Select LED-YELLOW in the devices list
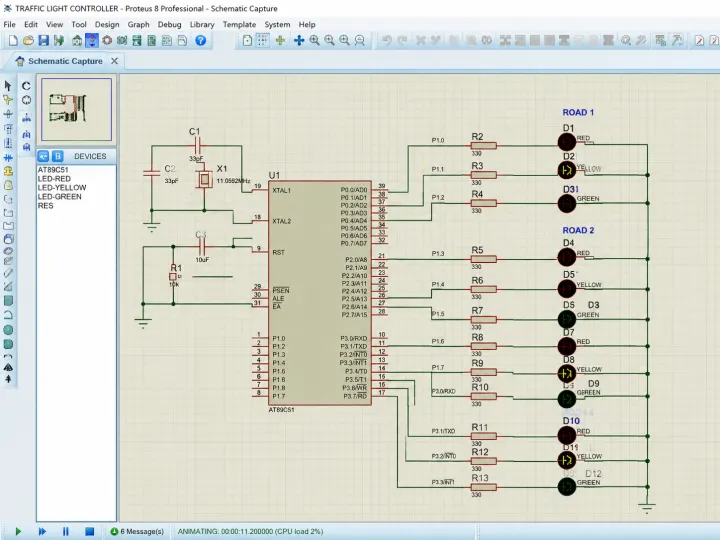 [x=62, y=187]
